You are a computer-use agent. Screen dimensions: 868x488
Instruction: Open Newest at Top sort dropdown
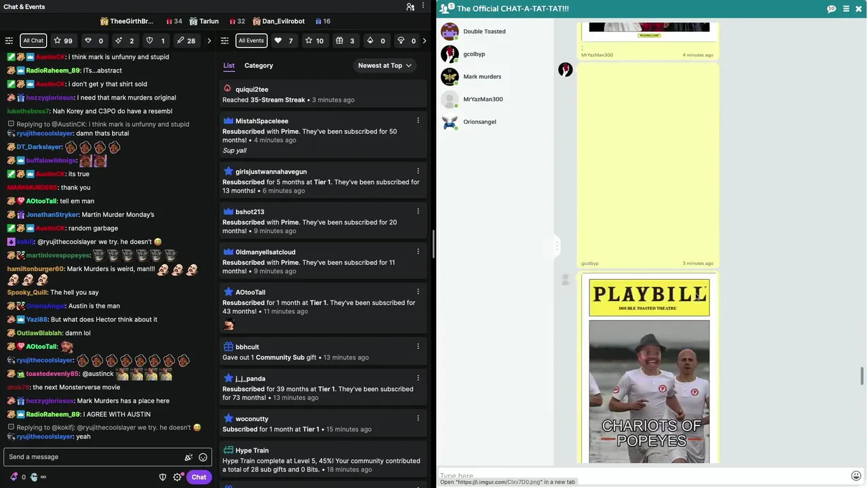384,66
